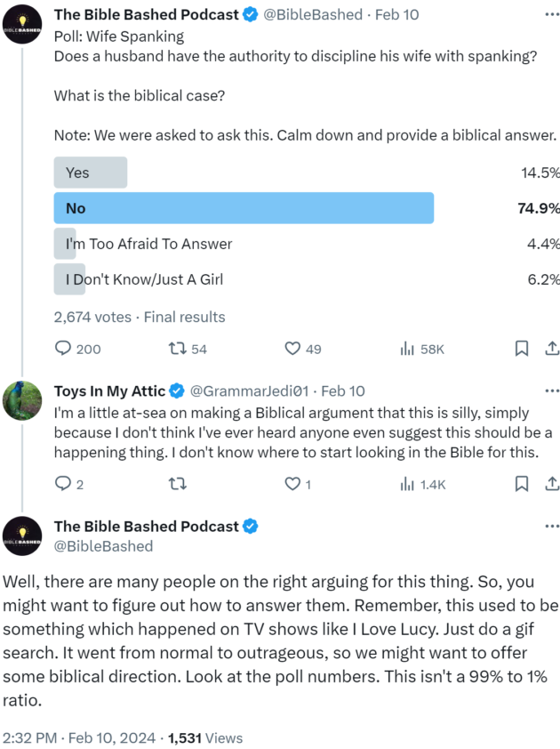View analytics for the 58K views tweet
This screenshot has width=560, height=749.
pos(422,350)
